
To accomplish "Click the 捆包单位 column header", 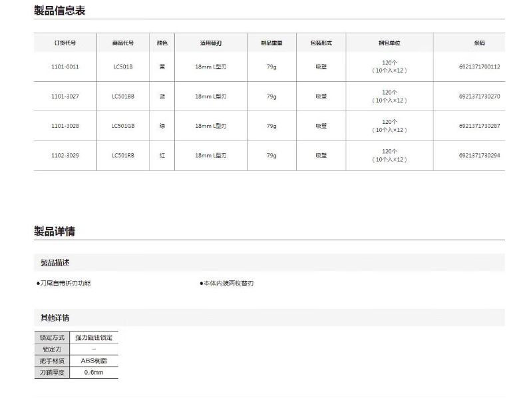I will coord(389,43).
